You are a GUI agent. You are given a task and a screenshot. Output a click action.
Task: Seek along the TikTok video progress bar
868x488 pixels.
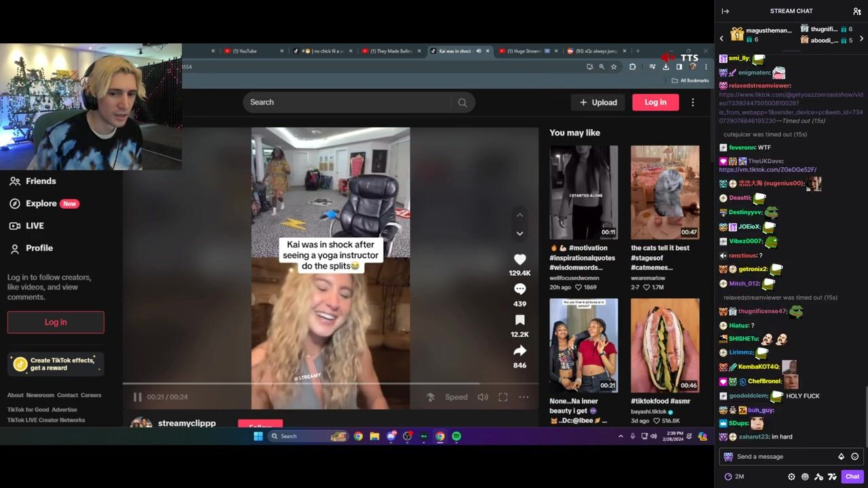pos(330,384)
